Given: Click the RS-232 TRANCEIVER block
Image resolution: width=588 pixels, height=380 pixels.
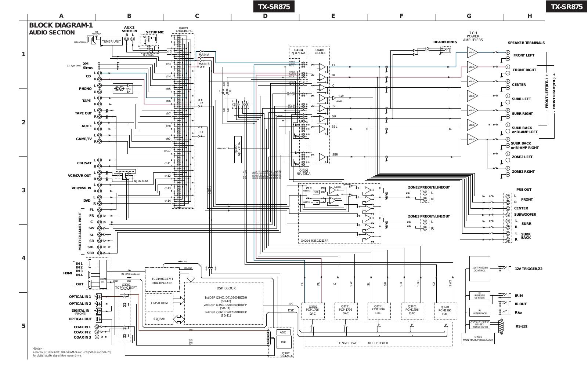Looking at the screenshot, I should tap(480, 325).
